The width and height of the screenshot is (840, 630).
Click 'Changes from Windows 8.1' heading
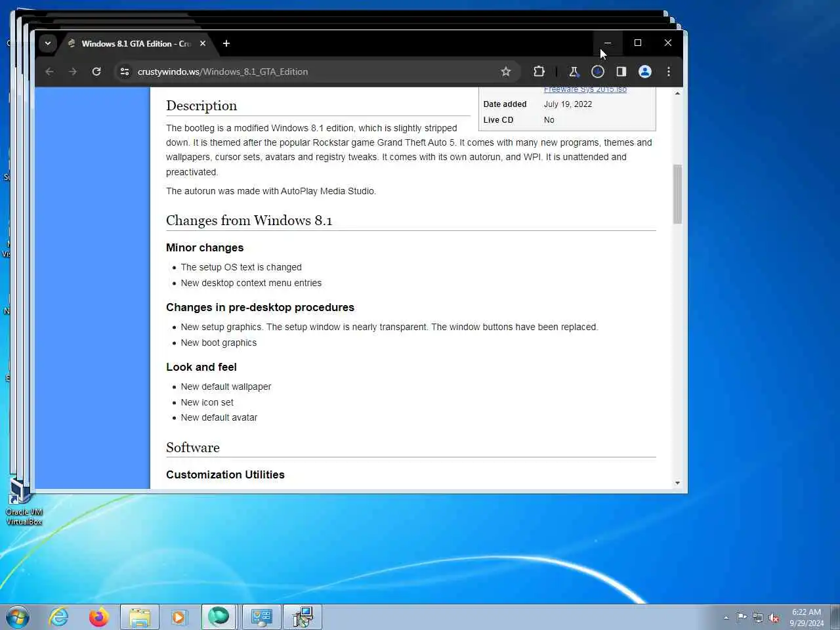pos(249,220)
